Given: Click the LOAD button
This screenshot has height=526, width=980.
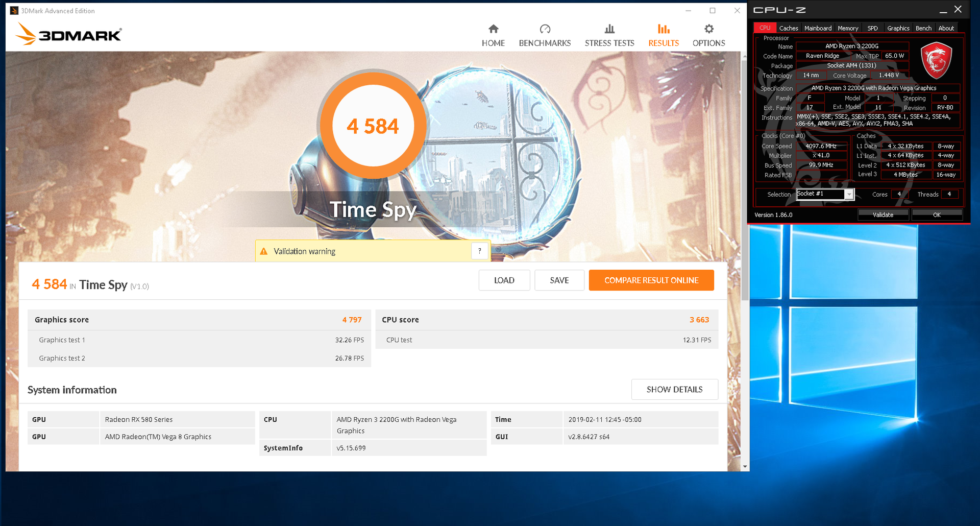Looking at the screenshot, I should 504,280.
